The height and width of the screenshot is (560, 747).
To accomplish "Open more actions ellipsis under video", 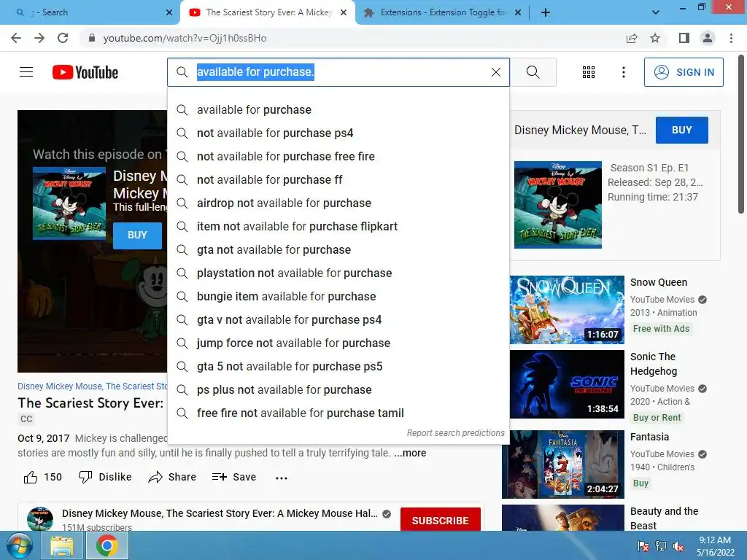I will [x=282, y=478].
